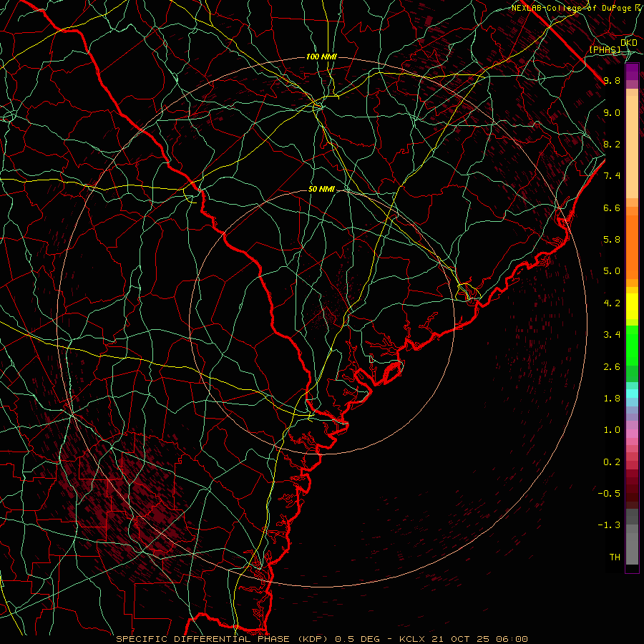Click the 1.0 value on the color scale

(612, 430)
